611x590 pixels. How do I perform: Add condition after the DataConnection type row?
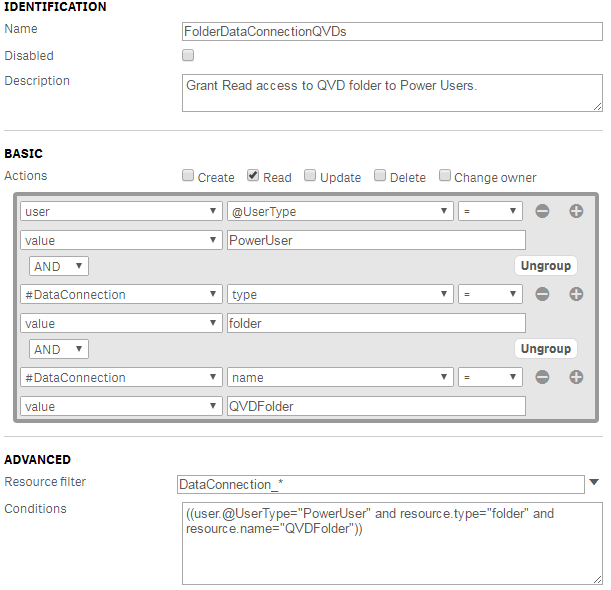576,294
